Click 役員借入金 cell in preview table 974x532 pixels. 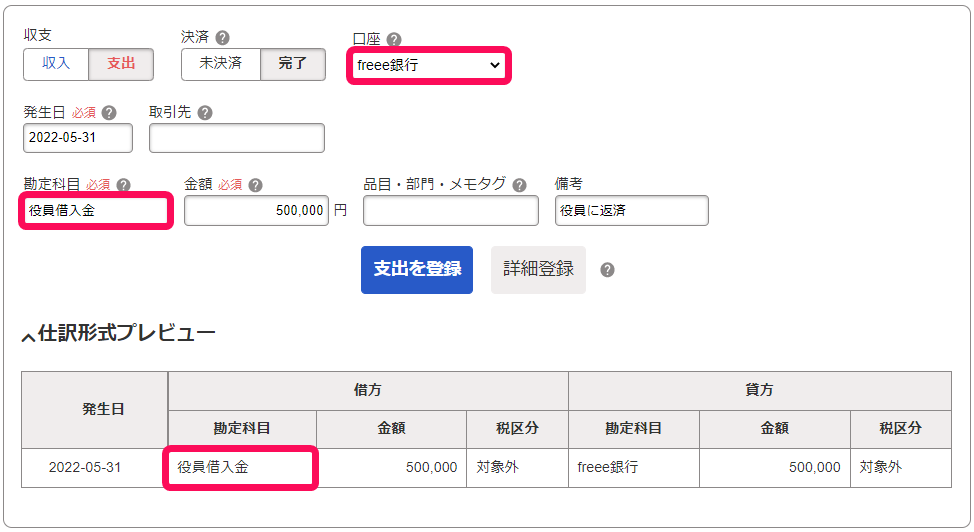(241, 468)
